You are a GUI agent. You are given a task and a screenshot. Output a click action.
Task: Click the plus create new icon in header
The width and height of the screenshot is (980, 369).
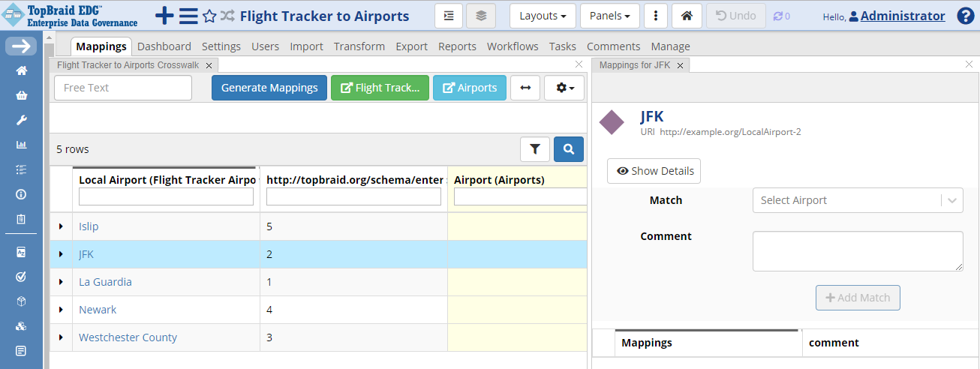tap(164, 16)
